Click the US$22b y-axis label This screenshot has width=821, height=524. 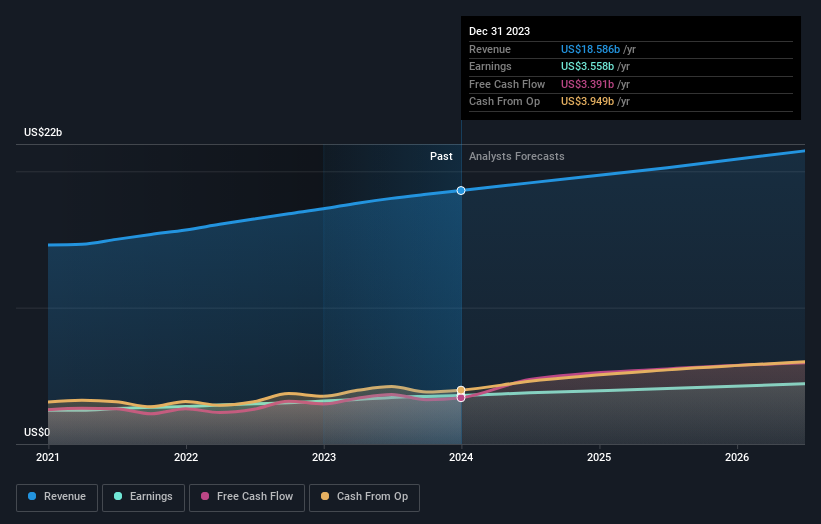click(x=43, y=132)
